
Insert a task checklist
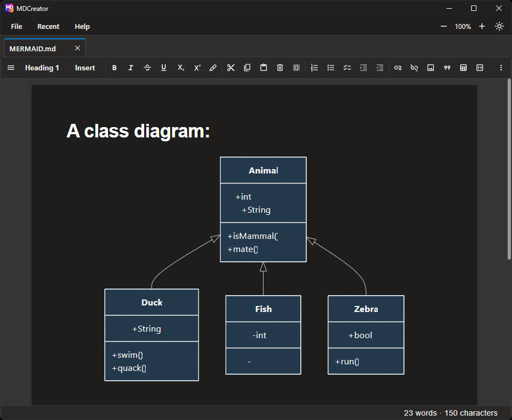click(x=347, y=68)
